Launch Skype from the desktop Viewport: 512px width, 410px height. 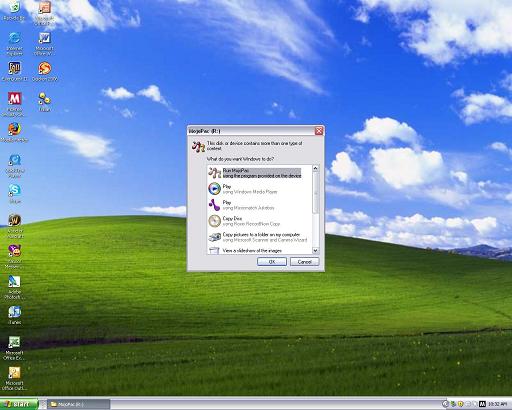point(14,193)
